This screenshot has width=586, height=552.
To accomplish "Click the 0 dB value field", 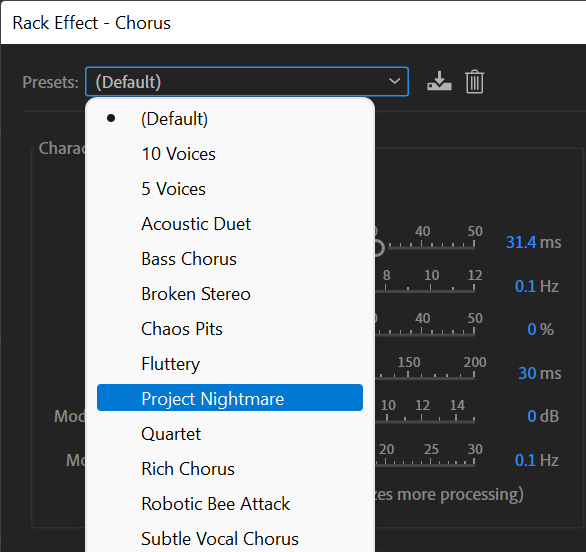I will pyautogui.click(x=543, y=416).
